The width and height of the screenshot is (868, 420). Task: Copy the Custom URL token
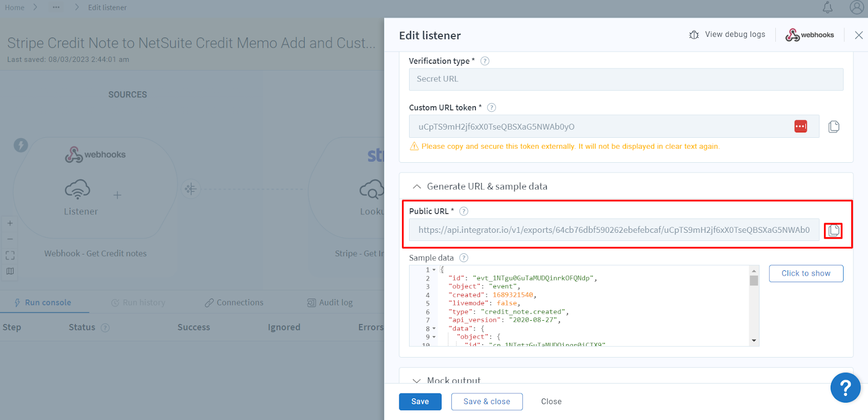(x=834, y=126)
